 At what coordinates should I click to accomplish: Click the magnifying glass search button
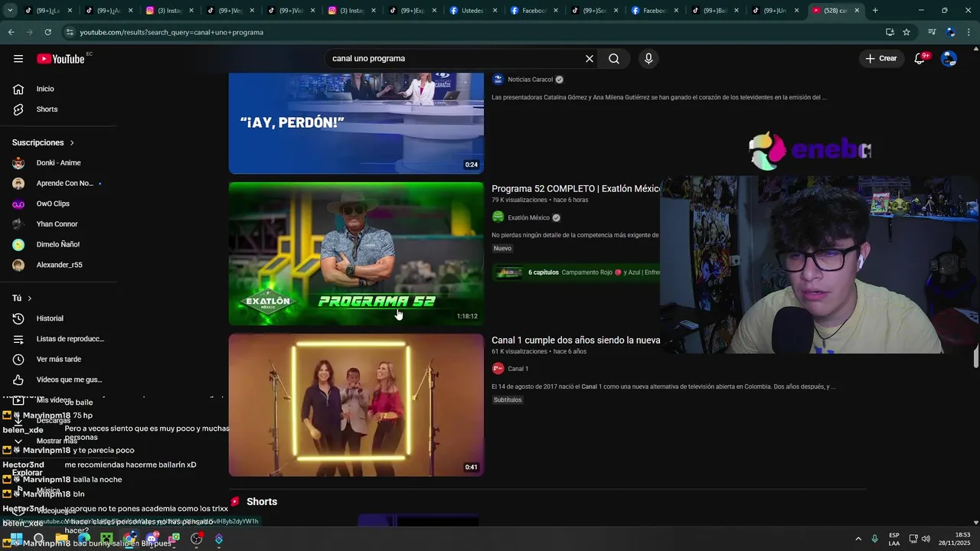[x=614, y=58]
